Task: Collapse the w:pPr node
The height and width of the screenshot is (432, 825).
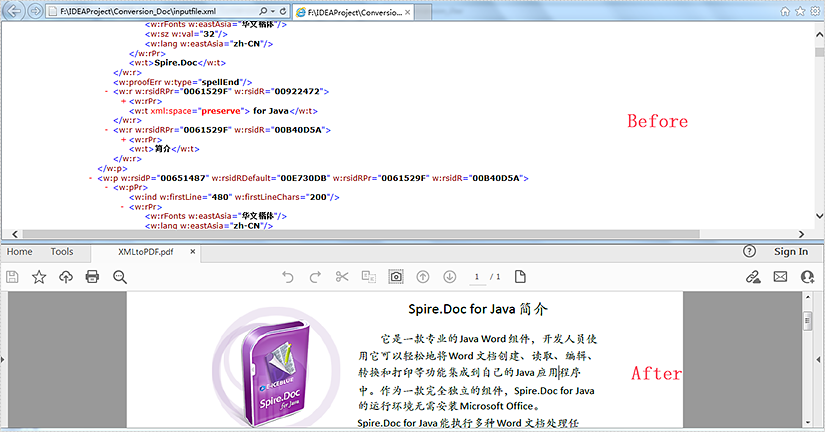Action: (106, 187)
